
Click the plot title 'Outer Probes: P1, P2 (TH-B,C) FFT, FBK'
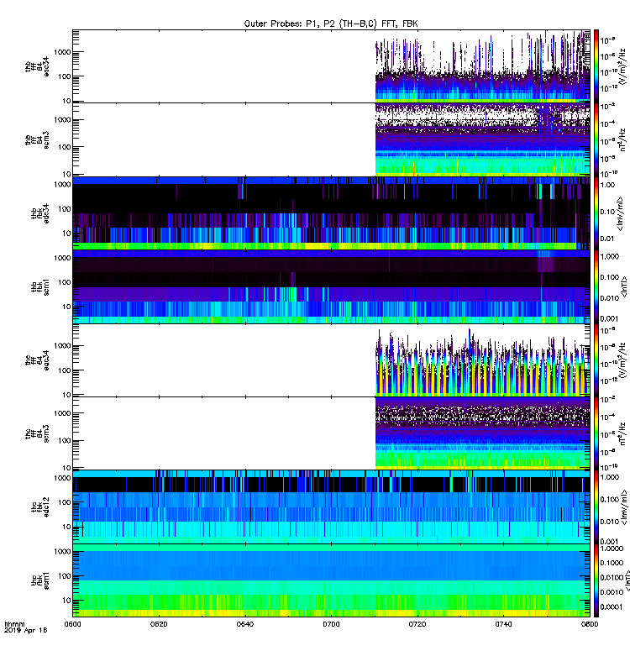[x=331, y=24]
